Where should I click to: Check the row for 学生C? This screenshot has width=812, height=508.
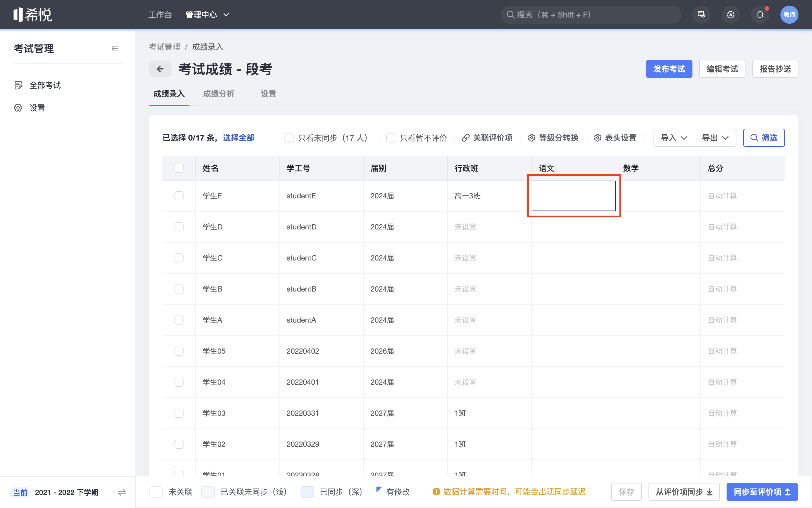pos(179,258)
